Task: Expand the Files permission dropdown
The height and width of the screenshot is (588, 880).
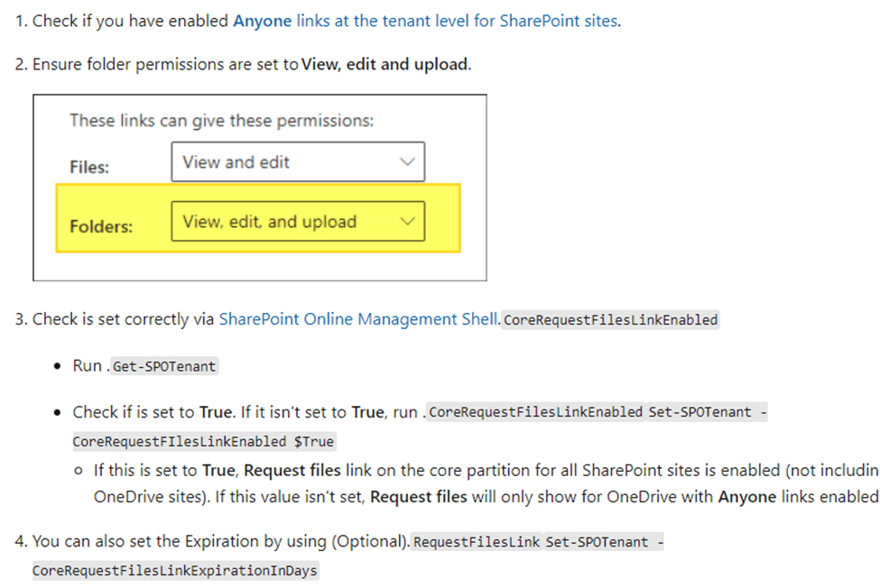Action: (298, 162)
